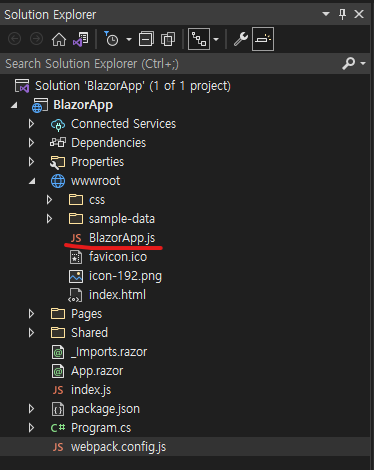This screenshot has height=470, width=374.
Task: Open Window Position dropdown in title bar
Action: [x=326, y=14]
